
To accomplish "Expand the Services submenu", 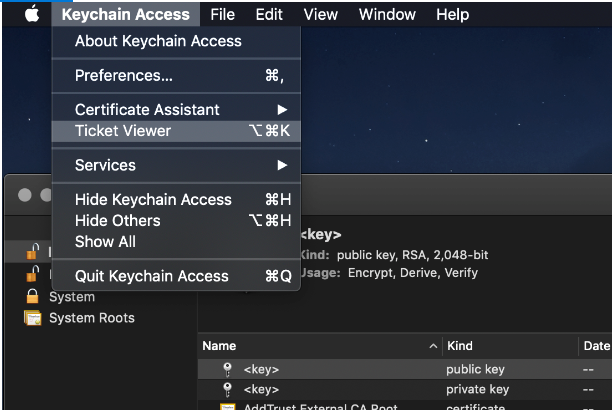I will tap(176, 165).
